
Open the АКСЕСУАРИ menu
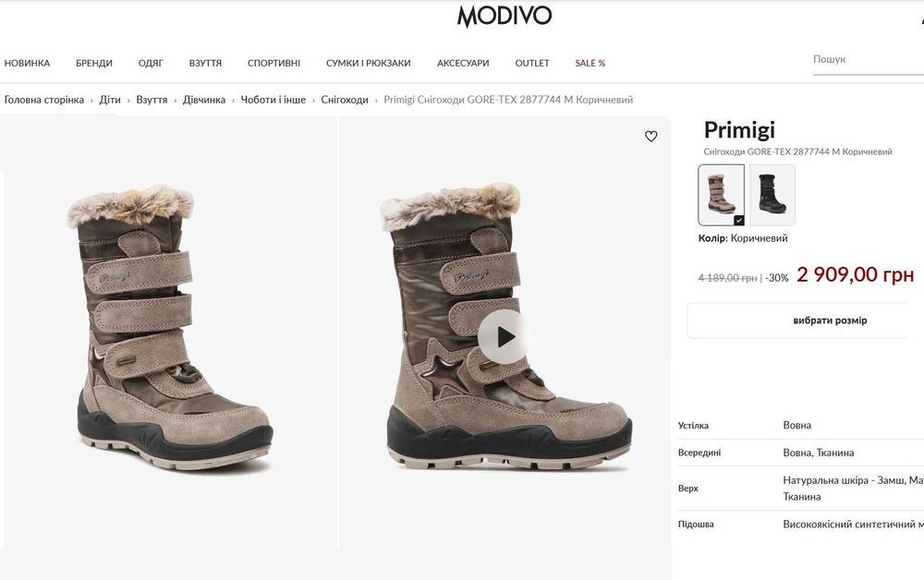pos(463,63)
